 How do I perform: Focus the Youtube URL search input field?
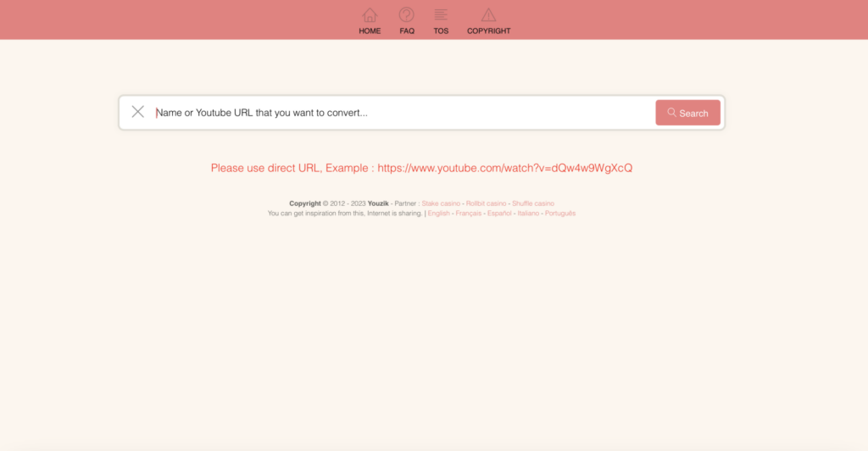403,113
